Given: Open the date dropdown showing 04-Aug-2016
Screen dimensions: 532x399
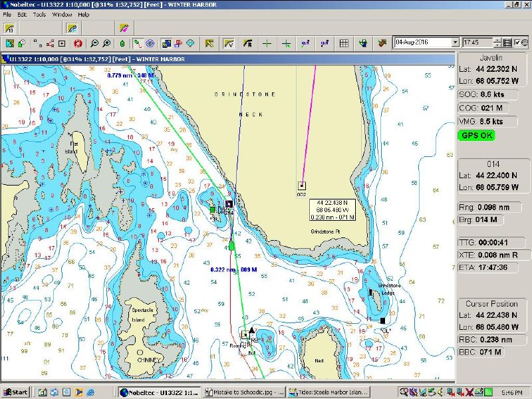Looking at the screenshot, I should [455, 43].
